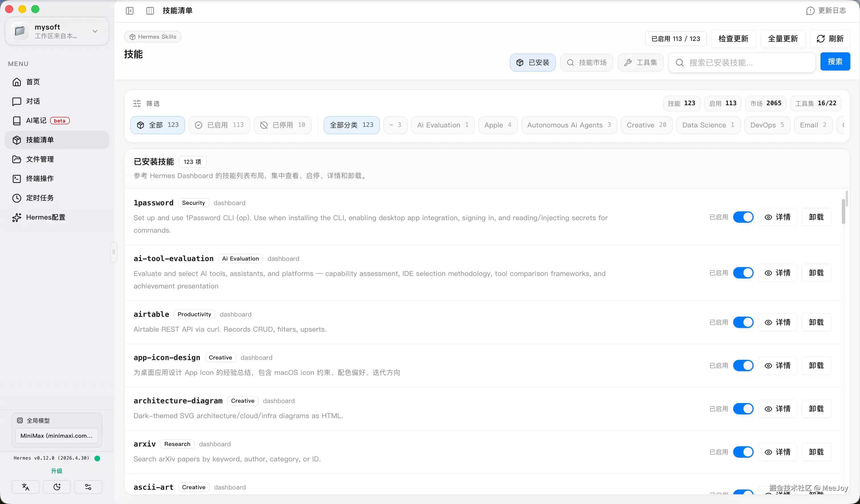Go to 首页 home page
Viewport: 860px width, 504px height.
(57, 82)
